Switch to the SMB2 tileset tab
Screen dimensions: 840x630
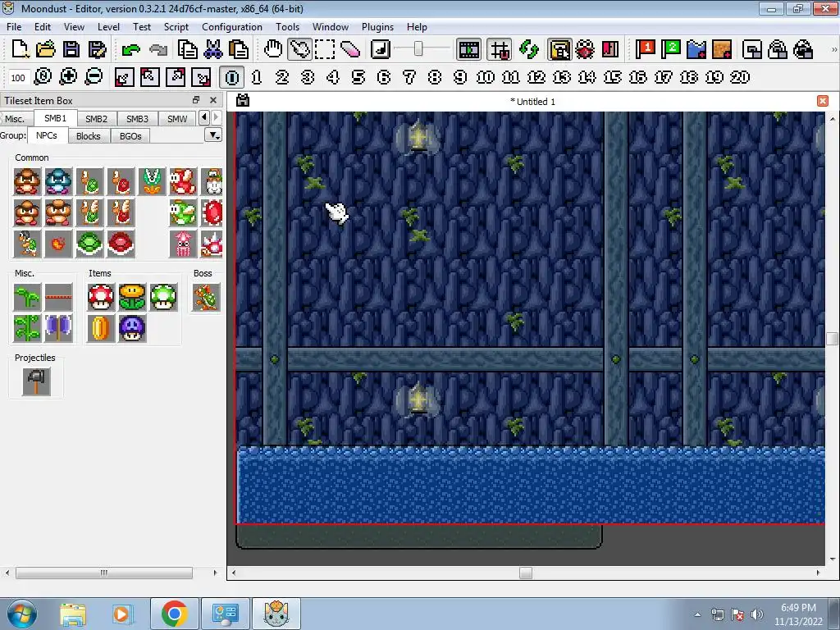click(x=97, y=118)
